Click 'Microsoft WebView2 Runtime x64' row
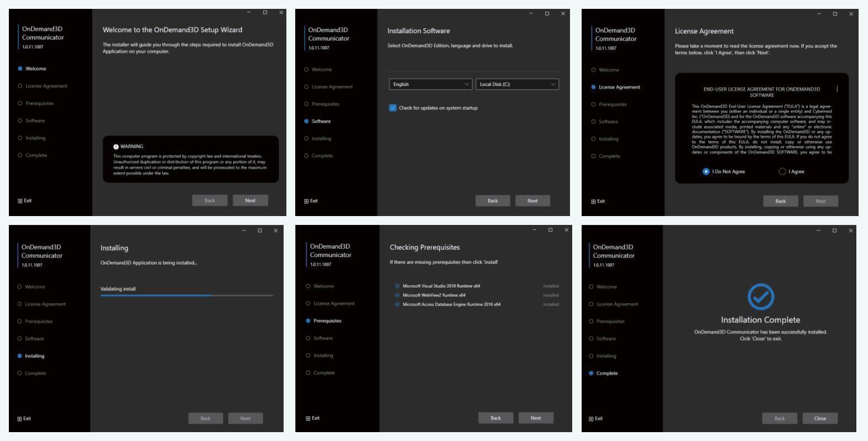The height and width of the screenshot is (441, 868). pyautogui.click(x=476, y=295)
